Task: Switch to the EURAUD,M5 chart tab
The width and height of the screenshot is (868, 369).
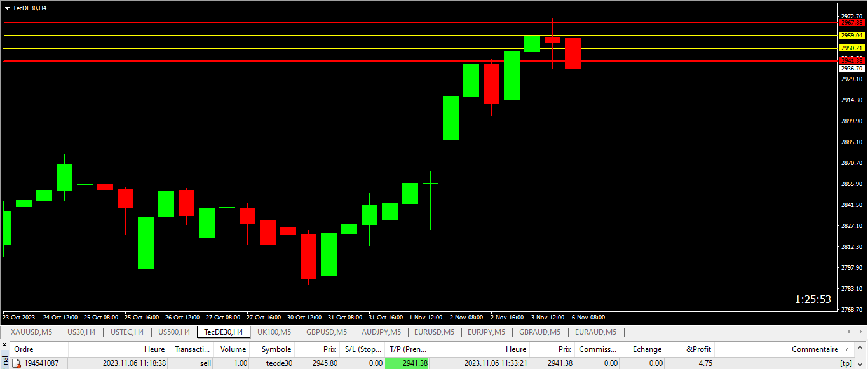Action: [x=596, y=332]
